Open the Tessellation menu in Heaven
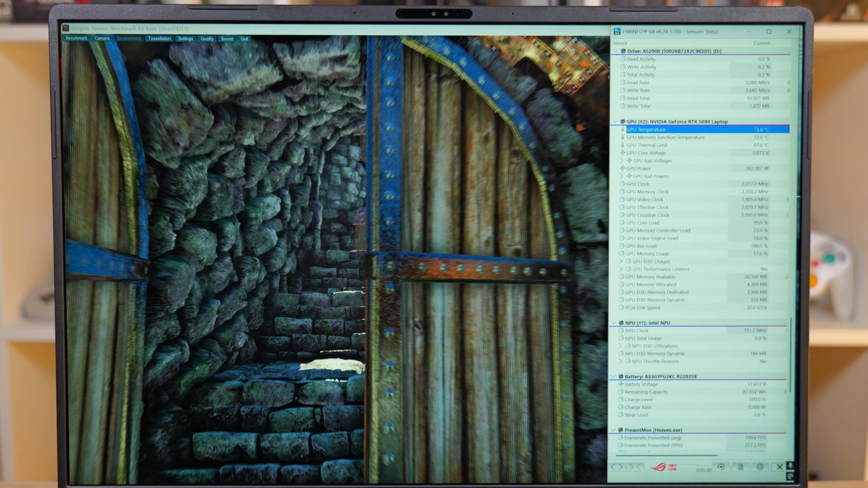The height and width of the screenshot is (488, 868). [x=159, y=39]
